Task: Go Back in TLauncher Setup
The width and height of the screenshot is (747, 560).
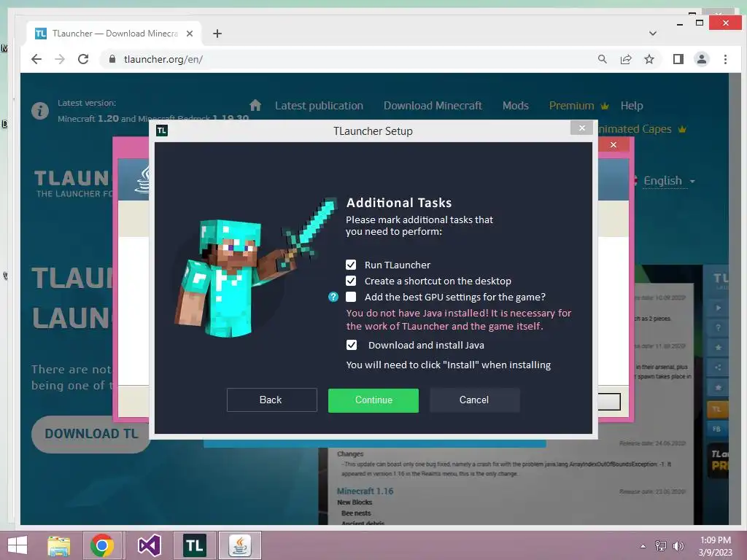Action: click(x=271, y=400)
